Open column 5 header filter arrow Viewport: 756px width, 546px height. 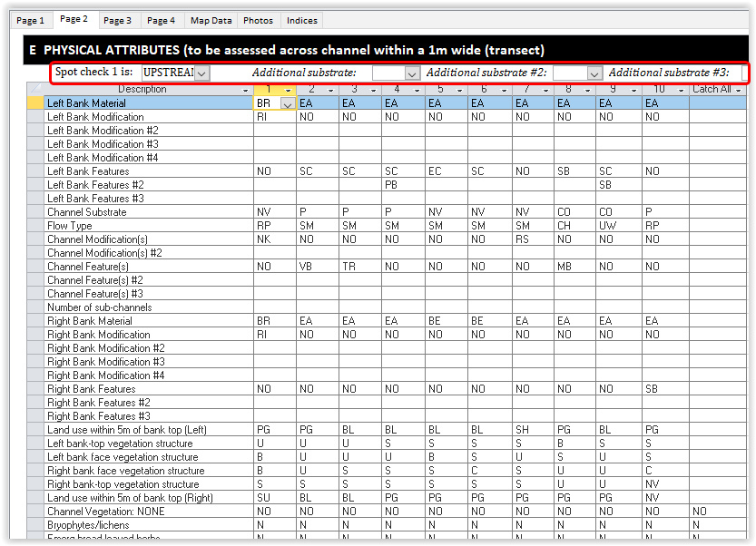click(459, 90)
